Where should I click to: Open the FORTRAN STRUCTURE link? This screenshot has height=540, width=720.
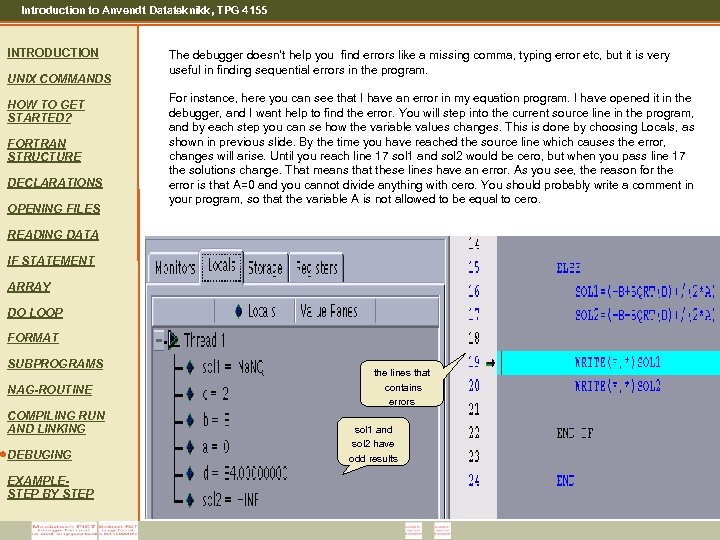[x=45, y=150]
